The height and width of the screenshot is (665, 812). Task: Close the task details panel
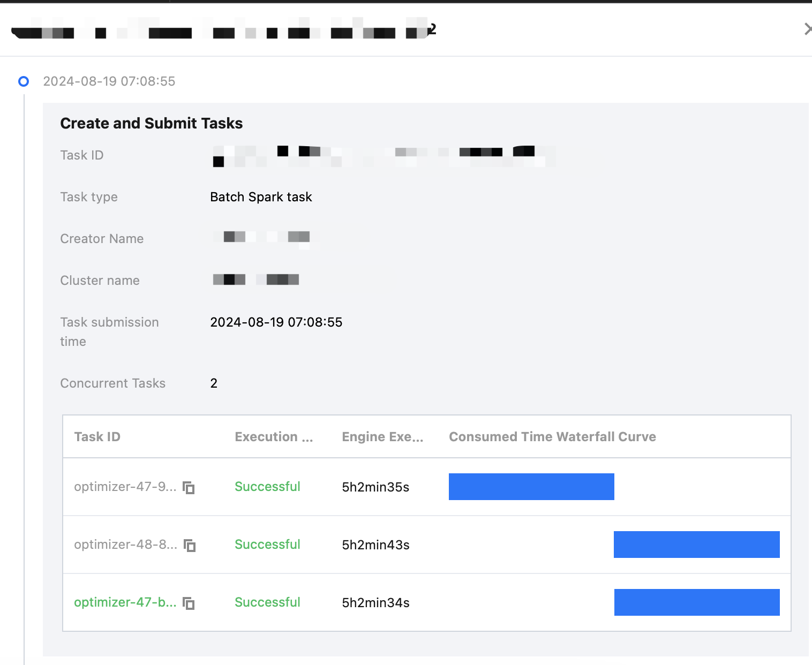coord(807,29)
